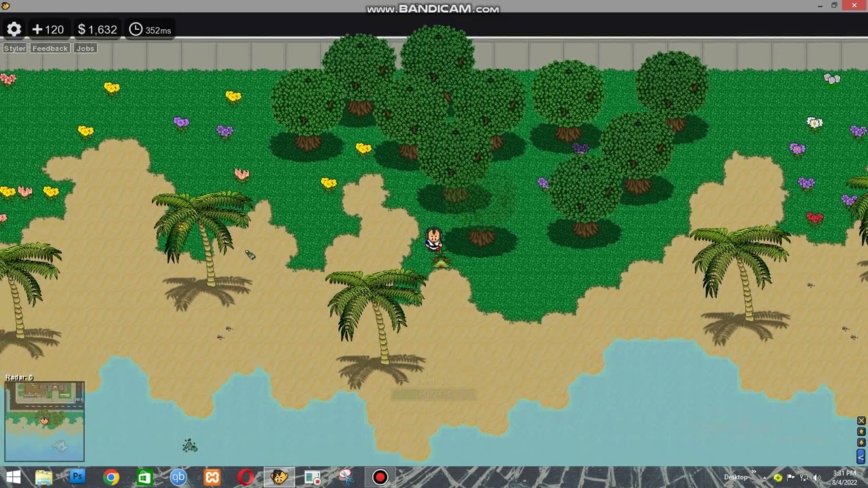Open network status tray icon
Viewport: 868px width, 488px height.
[x=804, y=478]
